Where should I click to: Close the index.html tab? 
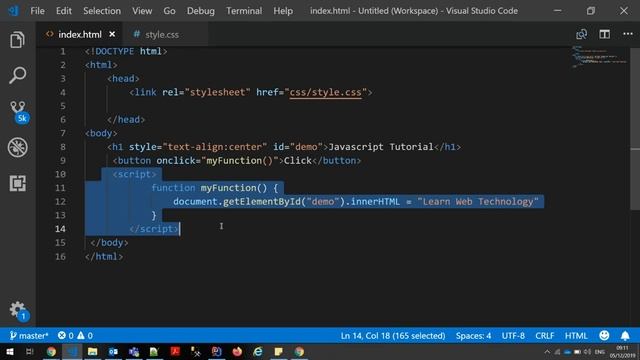[112, 35]
